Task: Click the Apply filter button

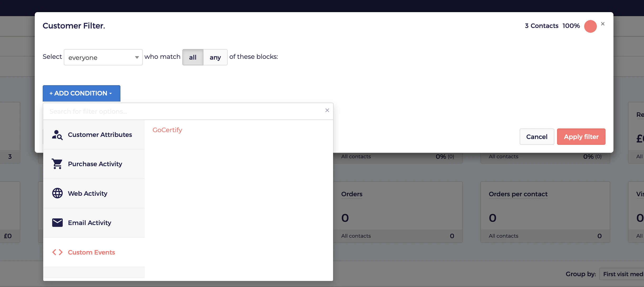Action: 581,137
